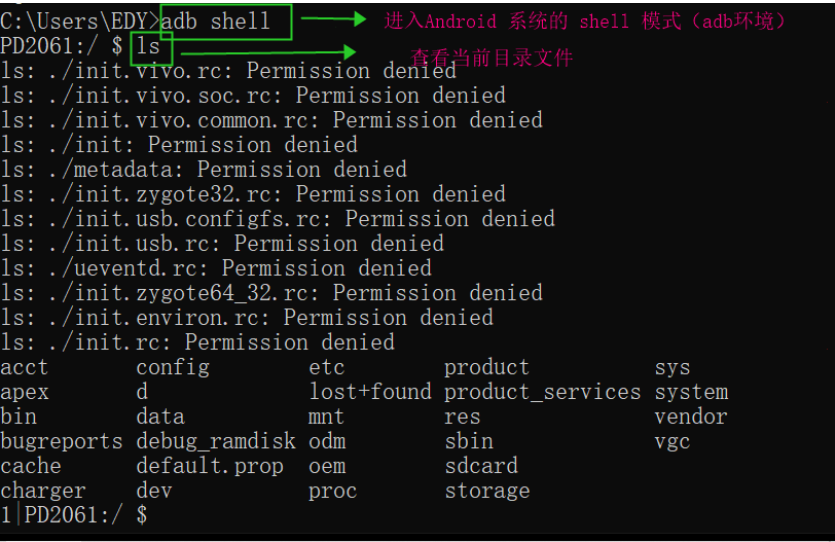The width and height of the screenshot is (835, 542).
Task: Select the "charger" entry in the listing
Action: point(43,491)
